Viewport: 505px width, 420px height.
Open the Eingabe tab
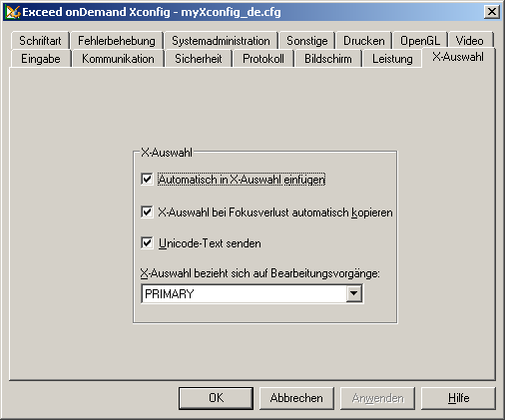(41, 59)
